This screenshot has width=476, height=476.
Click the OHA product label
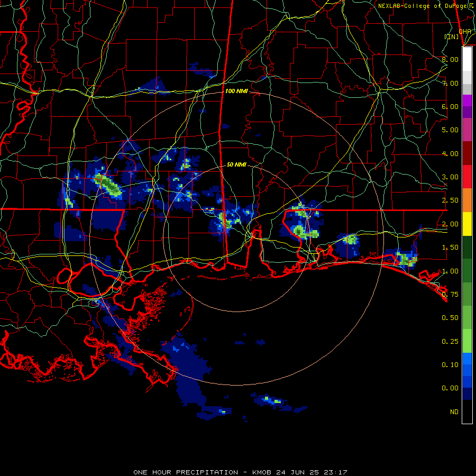[465, 31]
